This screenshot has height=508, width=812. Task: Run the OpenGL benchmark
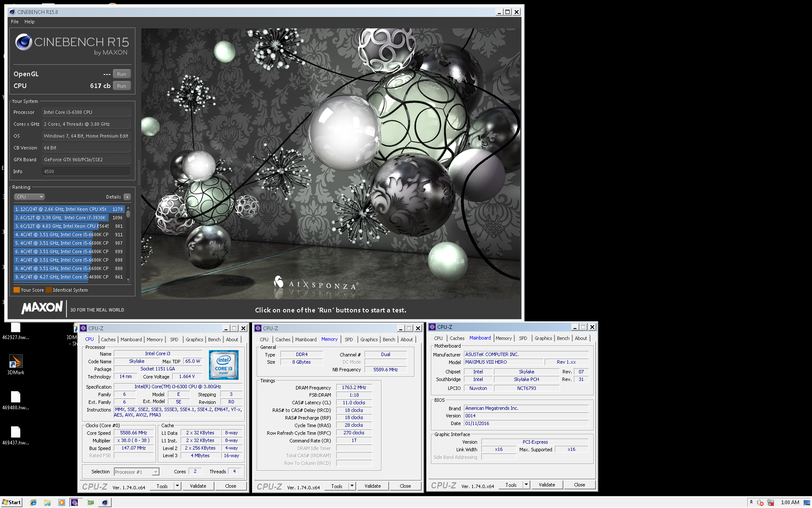point(122,74)
